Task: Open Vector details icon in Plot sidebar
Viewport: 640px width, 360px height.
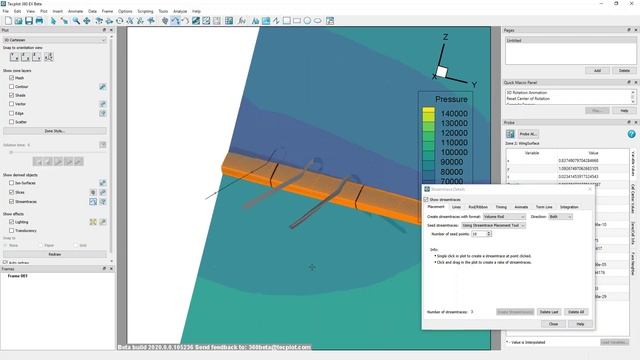Action: point(102,104)
